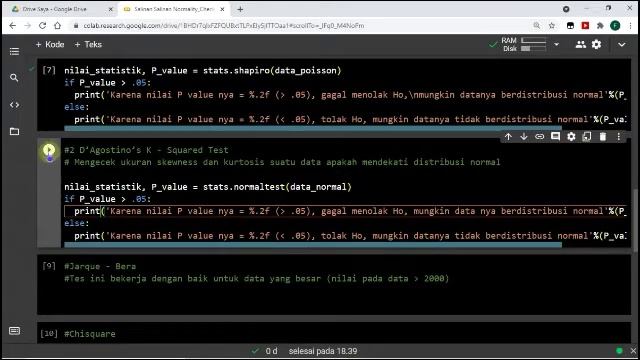Open the Files folder sidebar icon
Screen dimensions: 640x360
[14, 131]
